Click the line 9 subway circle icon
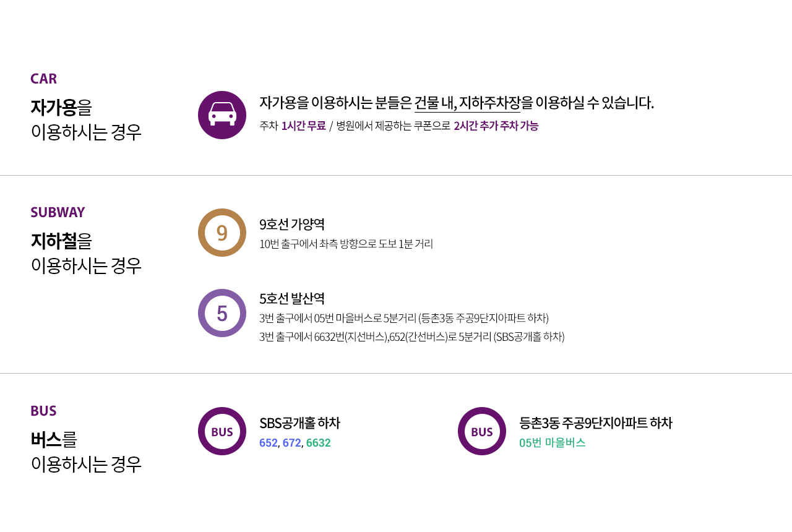Viewport: 792px width, 532px height. click(222, 233)
